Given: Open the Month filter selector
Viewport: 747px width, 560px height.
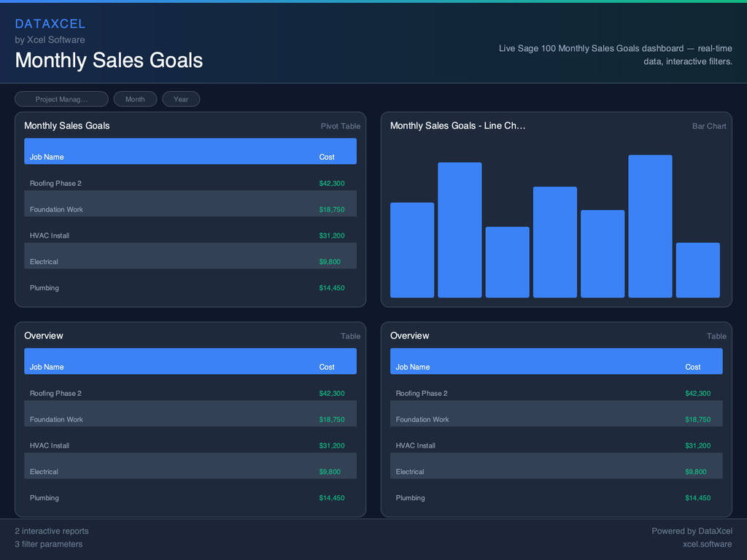Looking at the screenshot, I should click(135, 98).
